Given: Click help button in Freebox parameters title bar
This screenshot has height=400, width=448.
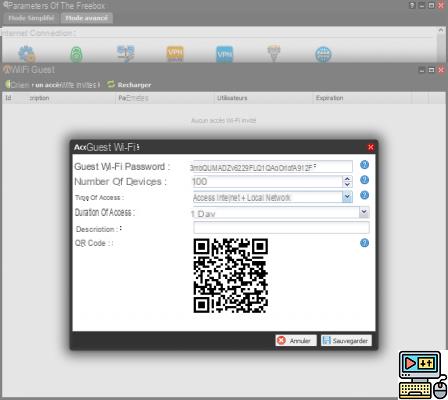Looking at the screenshot, I should pyautogui.click(x=412, y=5).
